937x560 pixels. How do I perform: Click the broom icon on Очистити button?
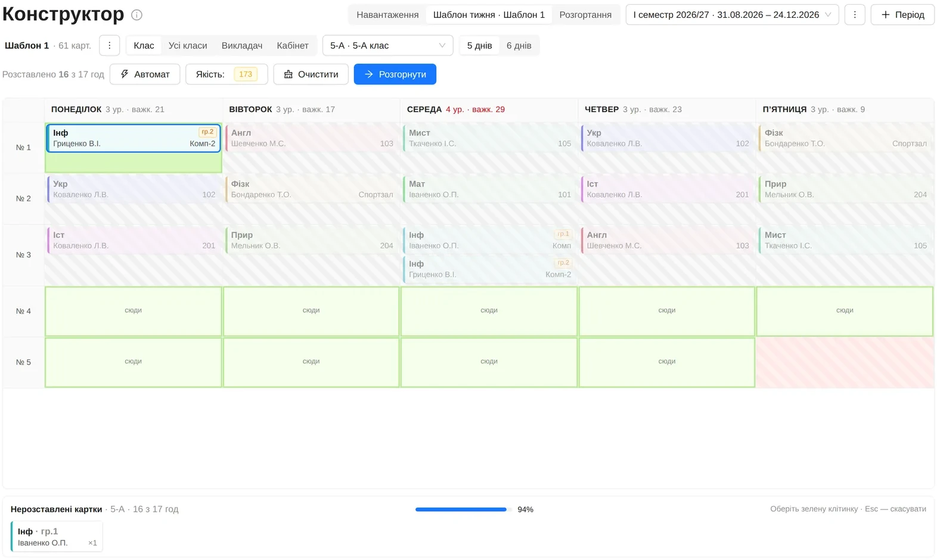point(288,74)
